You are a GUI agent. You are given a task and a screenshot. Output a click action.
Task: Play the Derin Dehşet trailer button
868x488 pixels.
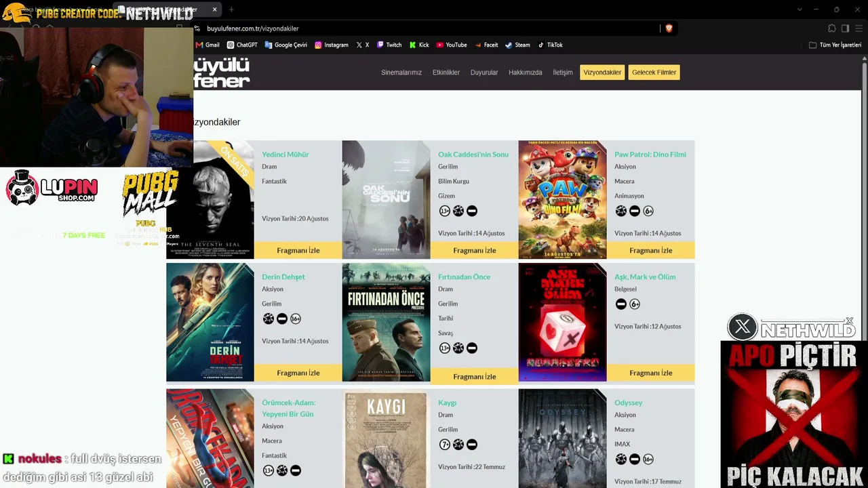pos(298,373)
